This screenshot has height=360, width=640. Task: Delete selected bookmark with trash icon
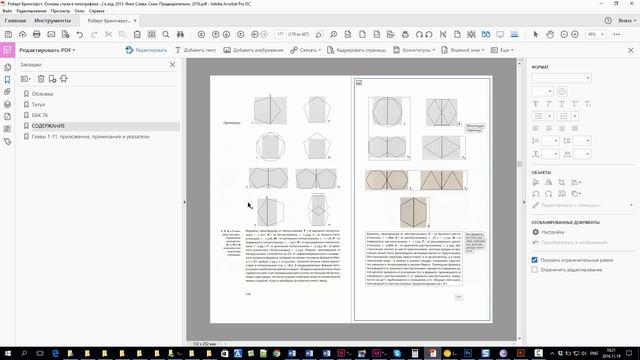pyautogui.click(x=41, y=79)
